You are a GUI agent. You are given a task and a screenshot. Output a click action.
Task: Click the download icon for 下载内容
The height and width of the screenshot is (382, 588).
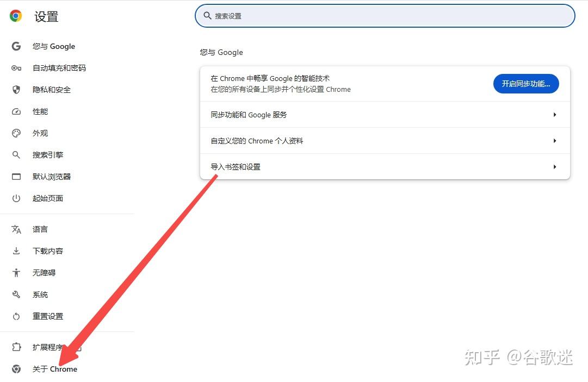(16, 251)
